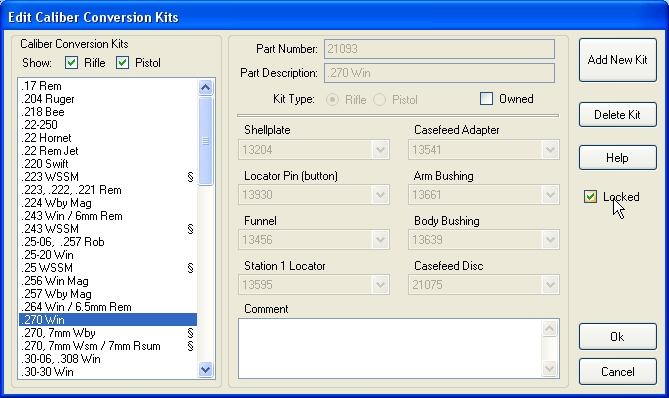The width and height of the screenshot is (669, 398).
Task: Click the Add New Kit button
Action: (617, 60)
